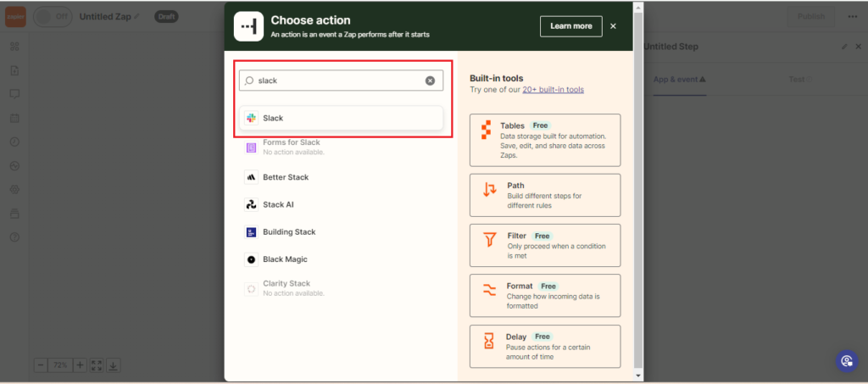The width and height of the screenshot is (868, 384).
Task: Click the Draft status badge
Action: (166, 17)
